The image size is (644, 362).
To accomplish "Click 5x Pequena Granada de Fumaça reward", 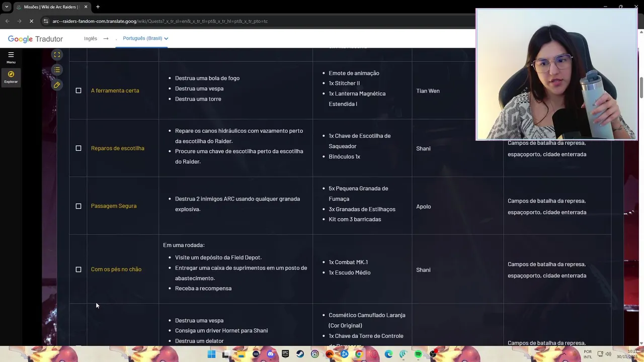I will (x=358, y=194).
